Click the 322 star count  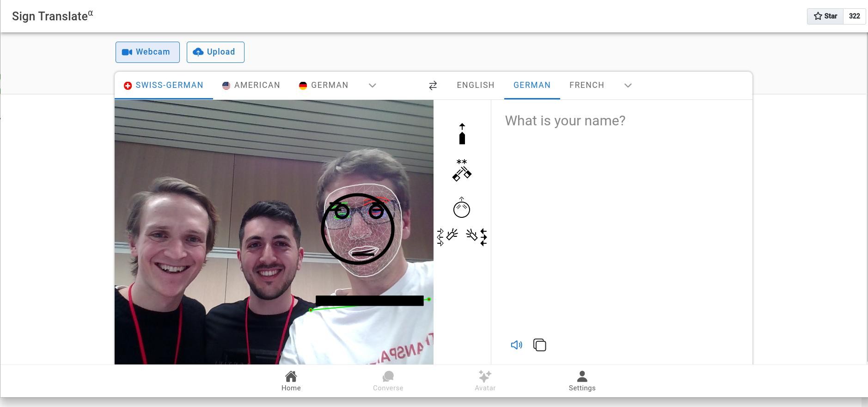855,16
